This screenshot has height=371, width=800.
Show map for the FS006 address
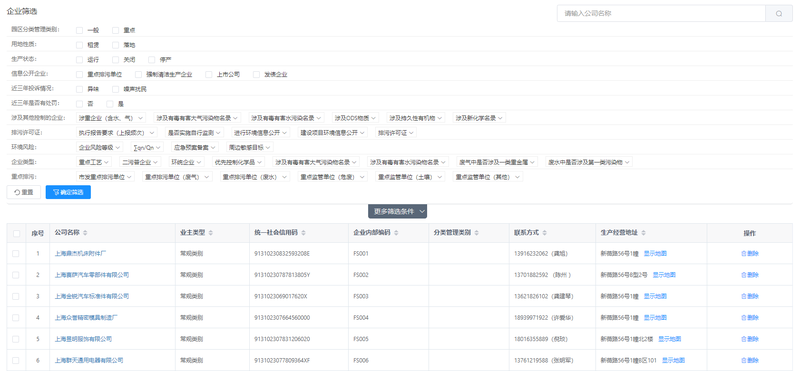[673, 360]
